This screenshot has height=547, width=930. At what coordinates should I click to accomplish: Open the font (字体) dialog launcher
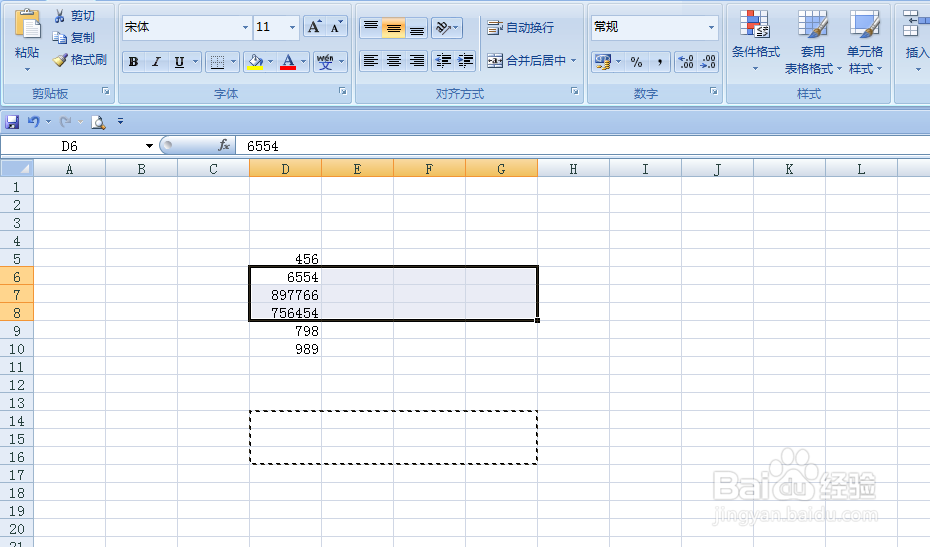343,91
